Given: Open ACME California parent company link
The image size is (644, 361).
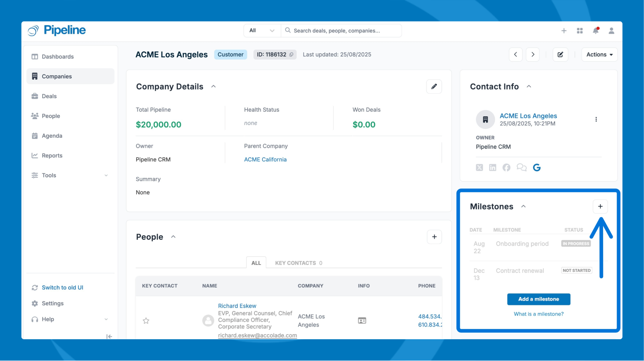Looking at the screenshot, I should (x=265, y=160).
